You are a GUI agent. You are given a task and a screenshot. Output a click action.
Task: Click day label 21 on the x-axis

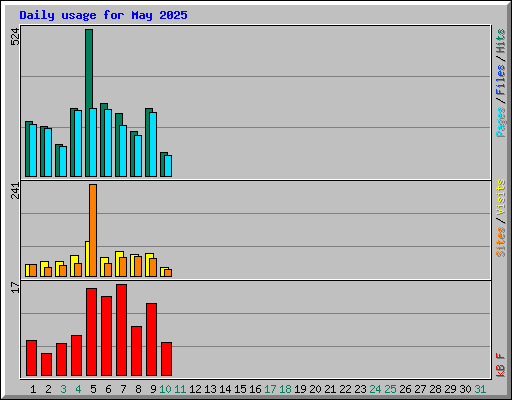coord(330,389)
